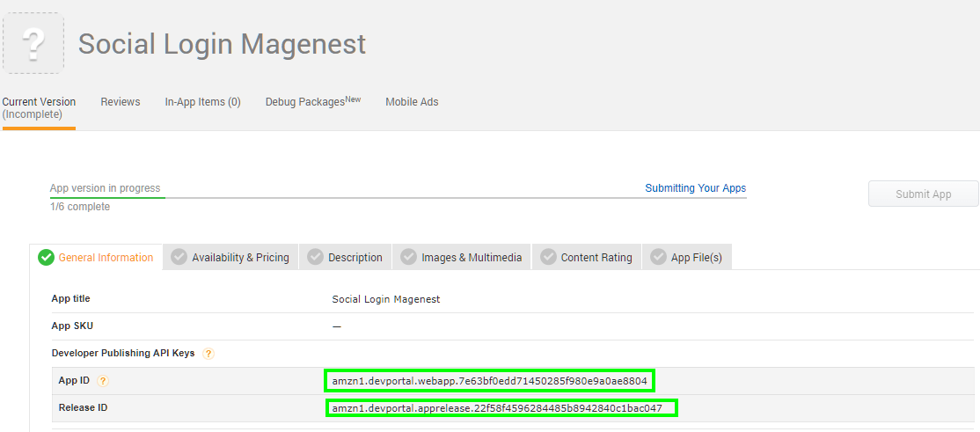980x432 pixels.
Task: Open the Mobile Ads tab
Action: pyautogui.click(x=412, y=102)
